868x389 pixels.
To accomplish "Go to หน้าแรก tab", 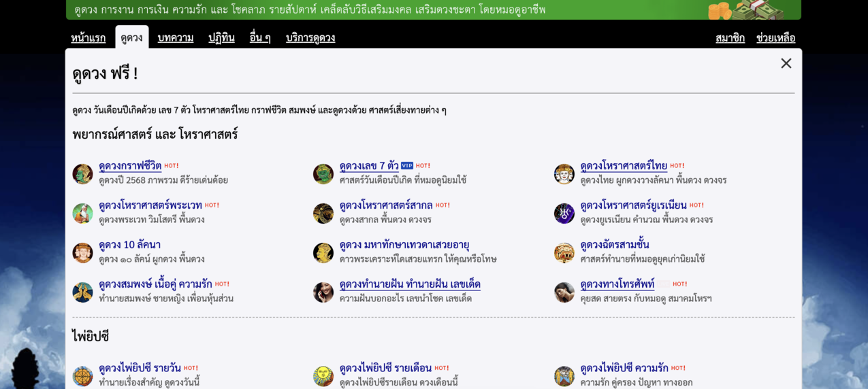I will click(89, 37).
